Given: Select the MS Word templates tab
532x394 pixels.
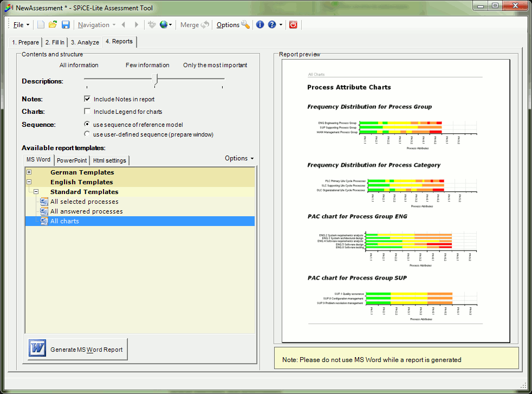Looking at the screenshot, I should pyautogui.click(x=38, y=159).
